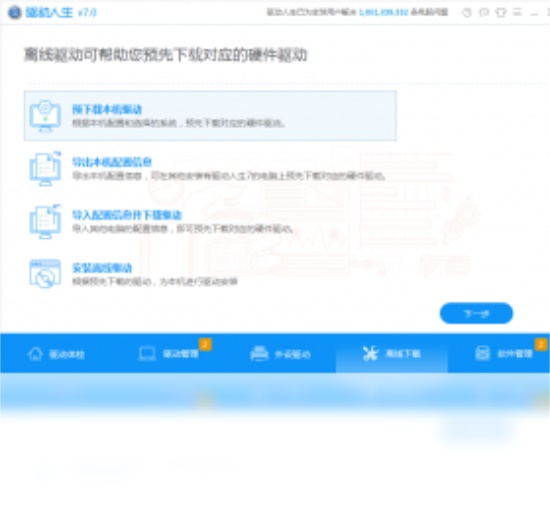Switch to the 离线下载 tab

(392, 354)
